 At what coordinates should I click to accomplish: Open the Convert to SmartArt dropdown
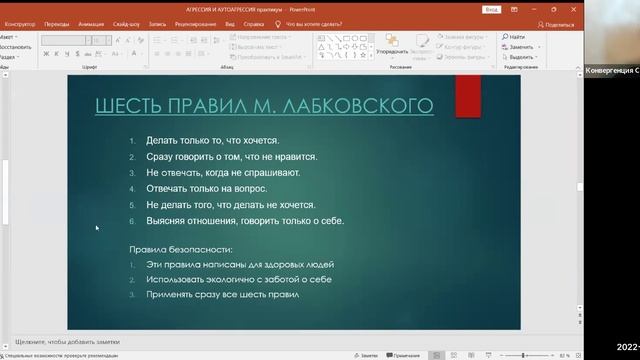(x=268, y=57)
